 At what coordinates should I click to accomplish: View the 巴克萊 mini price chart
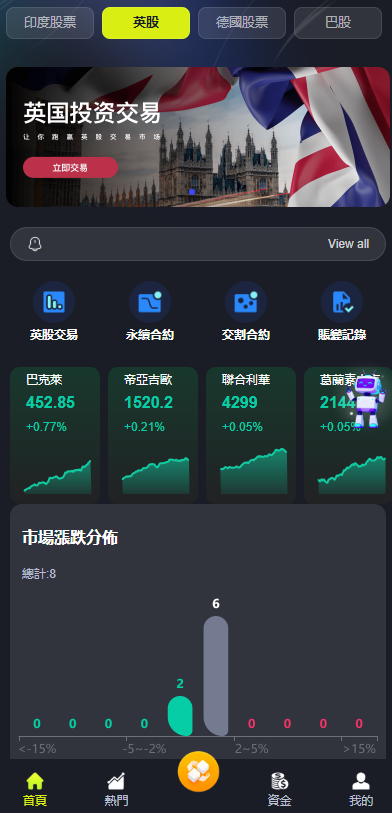[57, 476]
